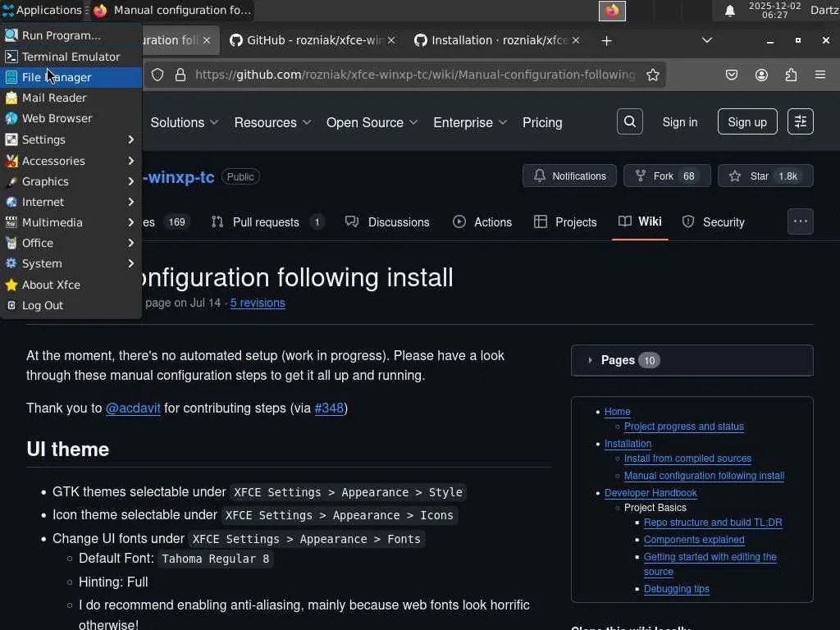Screen dimensions: 840x630
Task: Click the Sign up button
Action: 746,122
